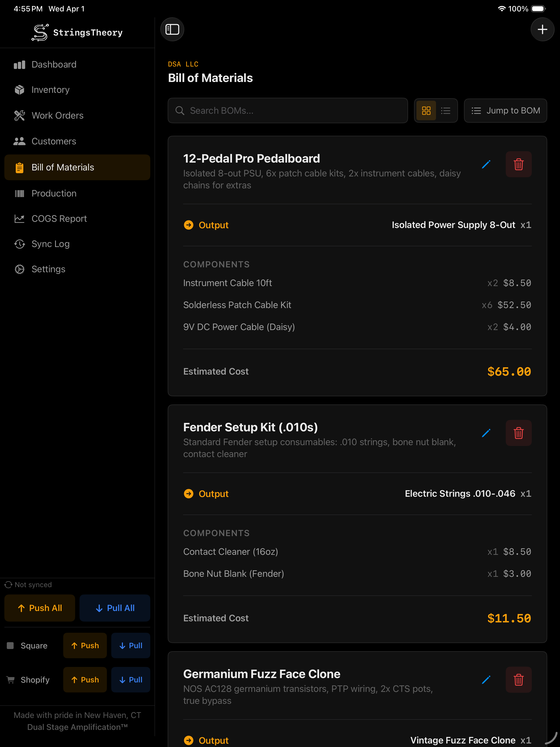Switch to grid view layout
The height and width of the screenshot is (747, 560).
point(426,111)
